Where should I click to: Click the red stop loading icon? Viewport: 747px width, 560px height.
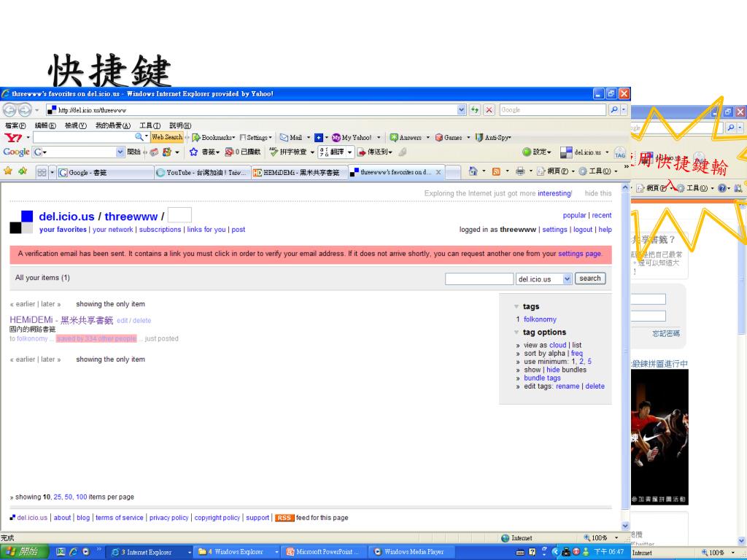tap(489, 110)
